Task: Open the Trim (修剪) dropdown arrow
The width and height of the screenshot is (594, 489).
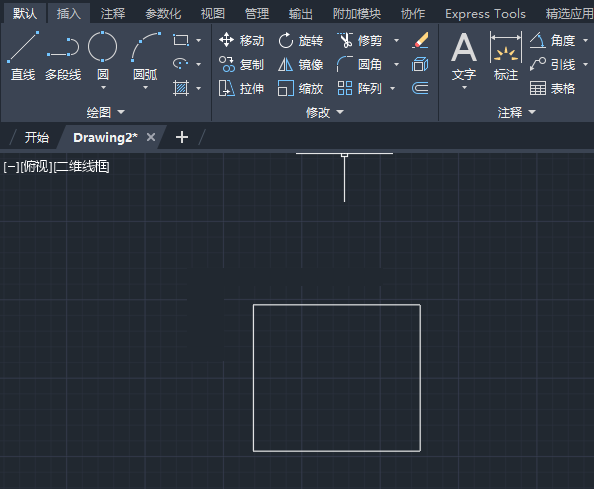Action: tap(396, 40)
